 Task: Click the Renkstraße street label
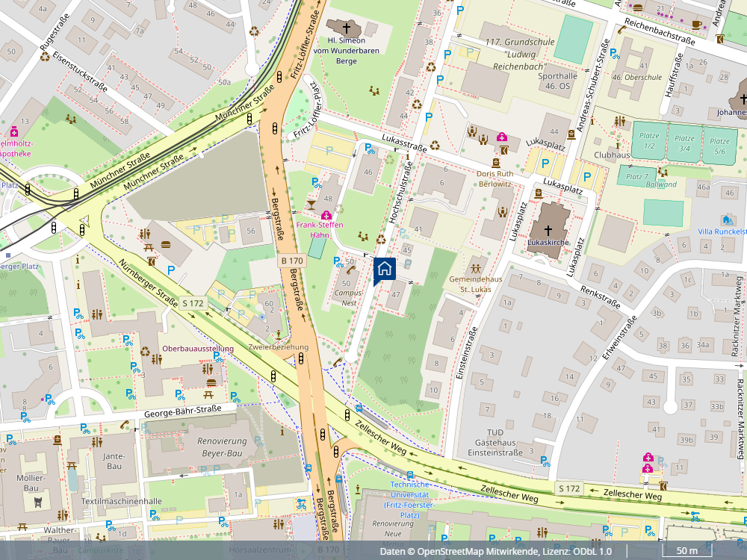tap(601, 296)
